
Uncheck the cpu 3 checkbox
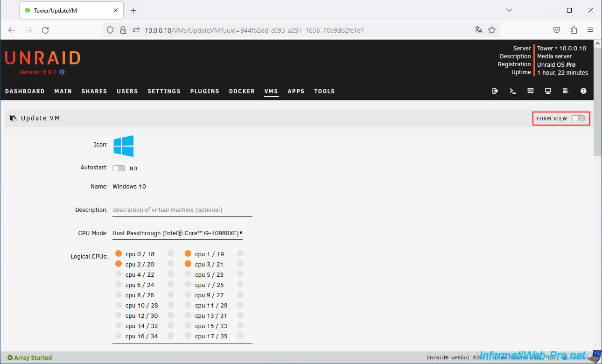click(x=188, y=264)
